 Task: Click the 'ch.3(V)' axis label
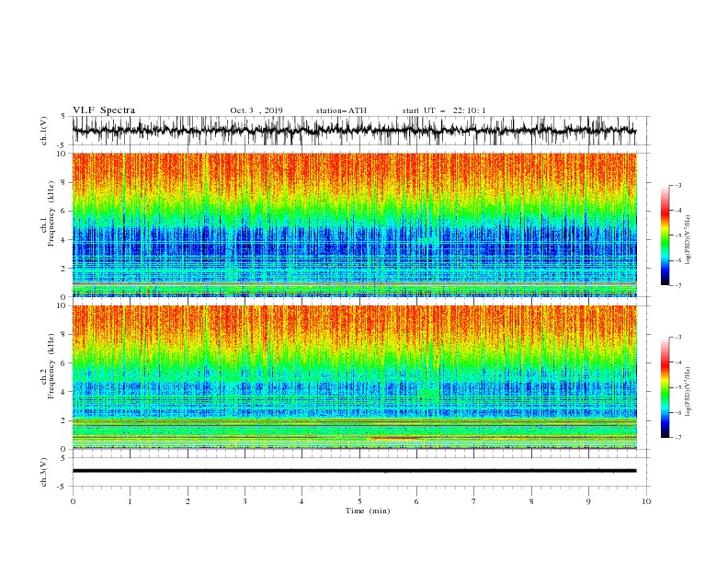tap(44, 472)
